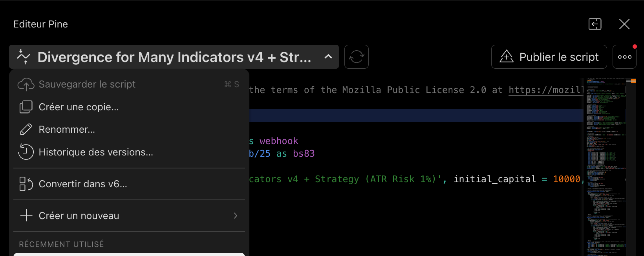Click initial_capital parameter in code
Viewport: 644px width, 256px height.
point(495,179)
